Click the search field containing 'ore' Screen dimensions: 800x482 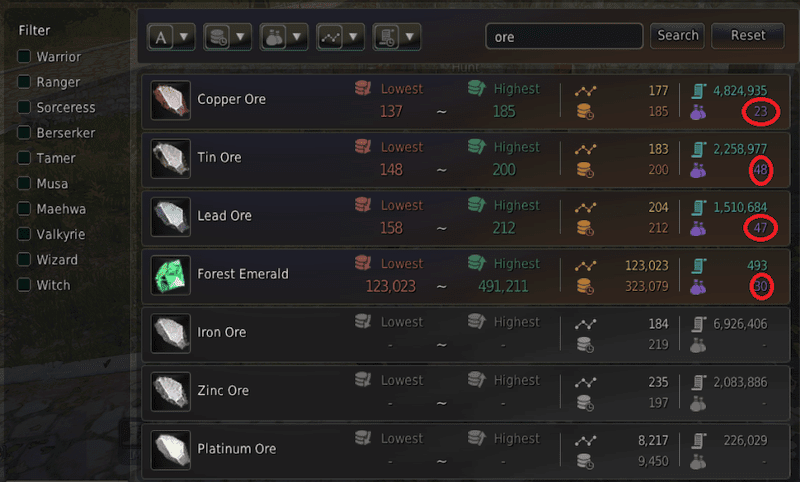point(564,36)
